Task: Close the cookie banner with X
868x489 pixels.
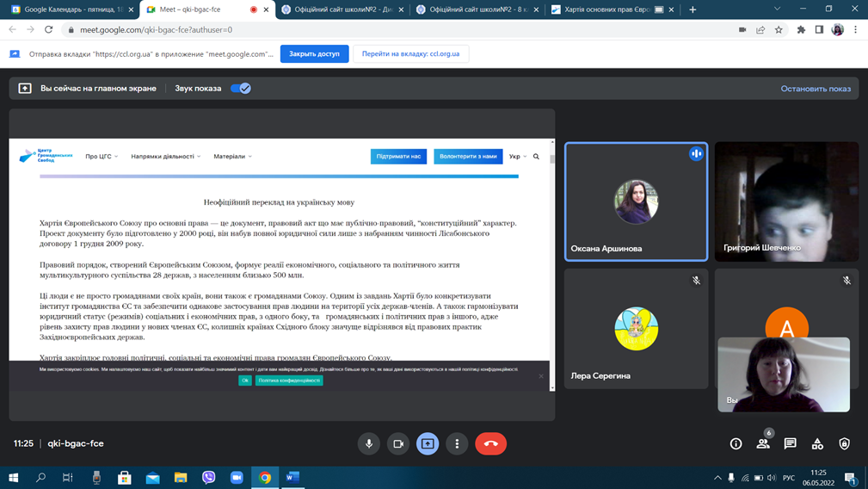Action: pos(541,376)
